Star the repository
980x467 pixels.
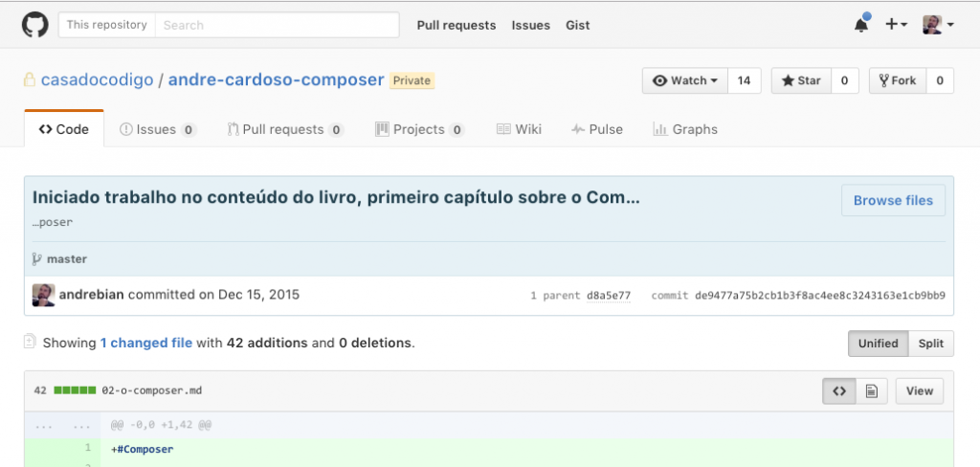click(801, 80)
